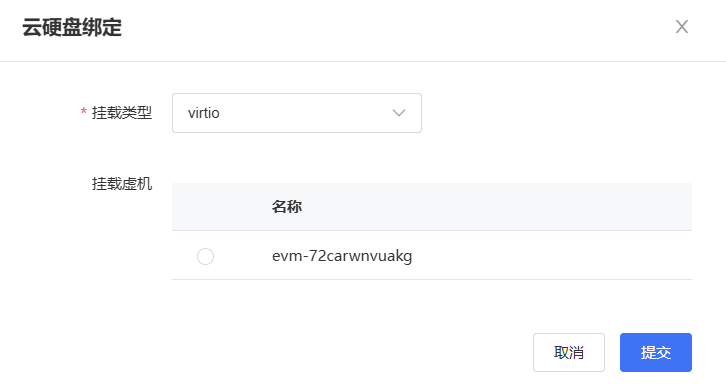Screen dimensions: 726x390
Task: Click the horizontal divider under the dialog title
Action: click(363, 61)
